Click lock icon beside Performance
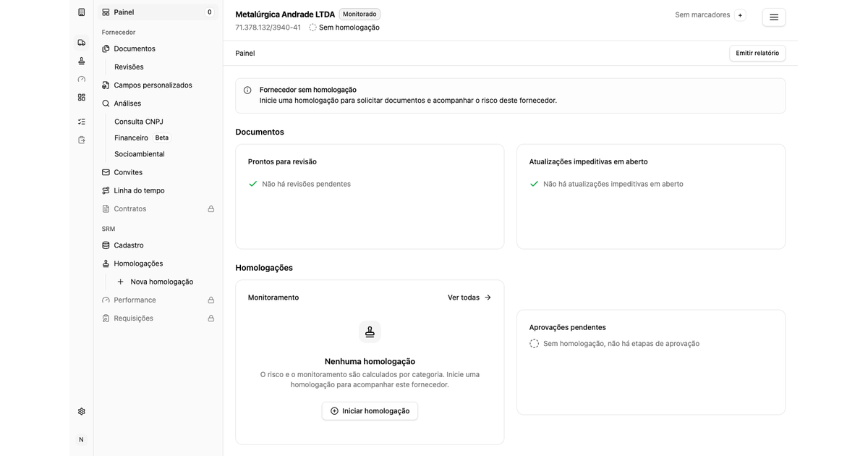The width and height of the screenshot is (868, 456). pyautogui.click(x=211, y=300)
